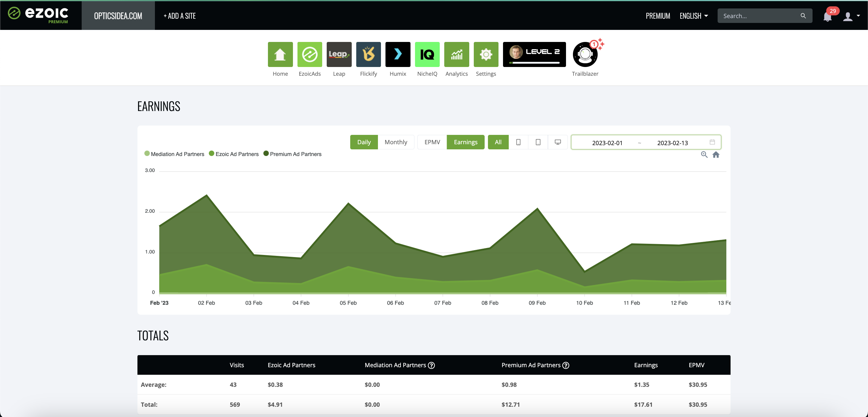
Task: Click the search magnifier icon
Action: click(x=803, y=16)
